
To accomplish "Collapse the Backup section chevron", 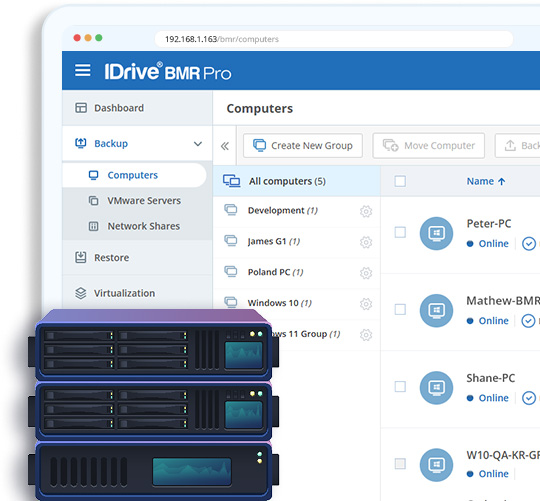I will point(198,144).
